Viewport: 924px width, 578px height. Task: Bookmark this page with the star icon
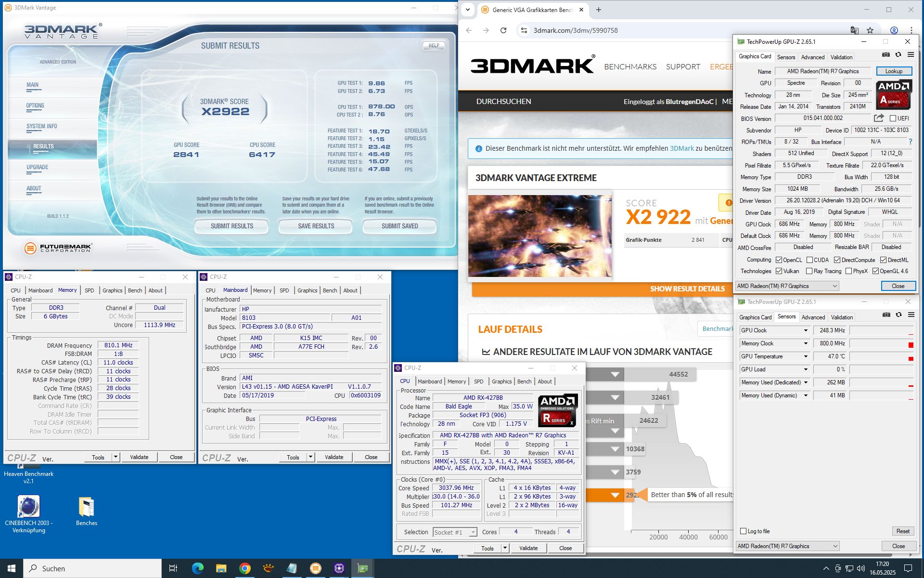pos(870,30)
